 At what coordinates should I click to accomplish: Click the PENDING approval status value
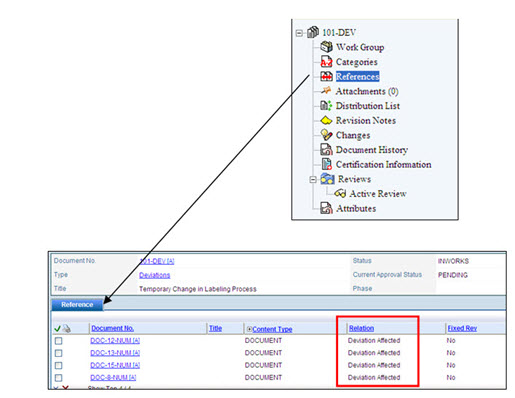point(453,275)
